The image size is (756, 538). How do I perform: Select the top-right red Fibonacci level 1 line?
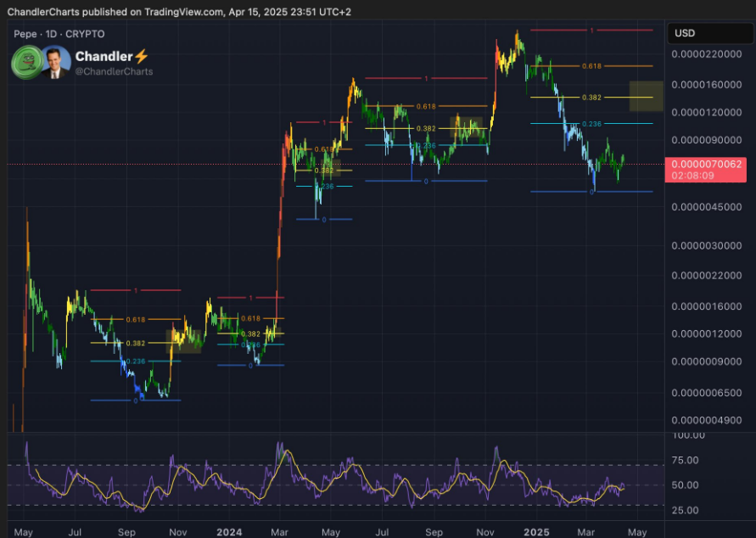point(591,31)
